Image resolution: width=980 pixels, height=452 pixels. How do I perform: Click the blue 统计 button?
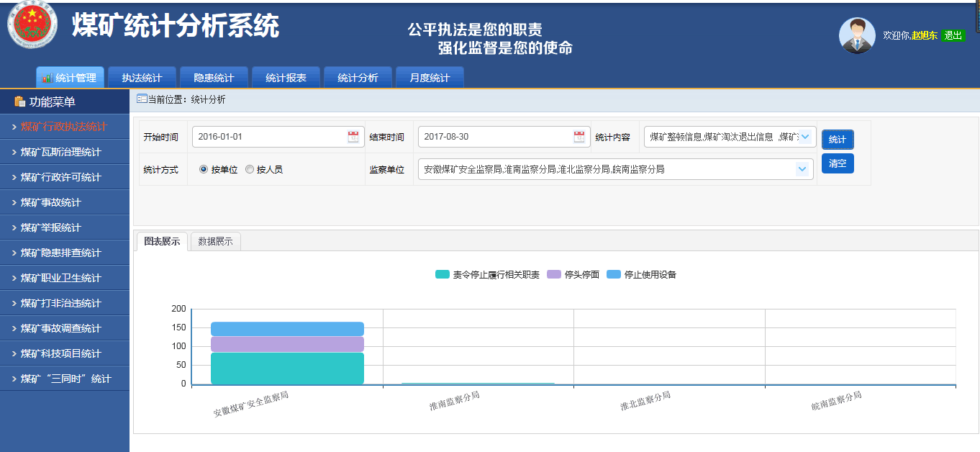[837, 140]
